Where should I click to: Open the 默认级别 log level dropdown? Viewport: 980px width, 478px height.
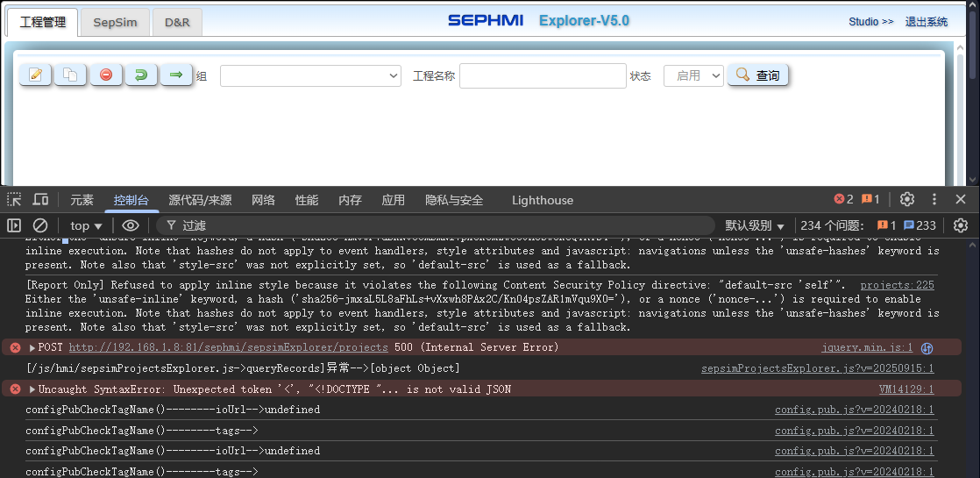tap(754, 225)
